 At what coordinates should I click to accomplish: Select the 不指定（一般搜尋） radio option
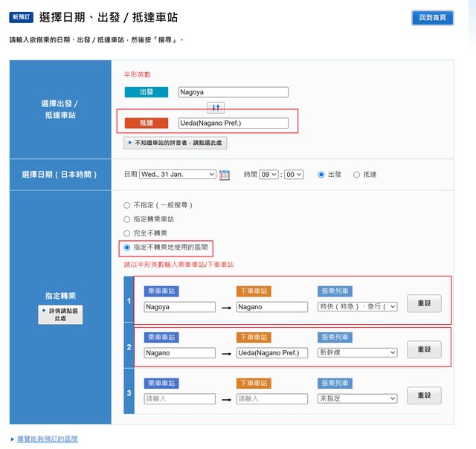(x=126, y=205)
